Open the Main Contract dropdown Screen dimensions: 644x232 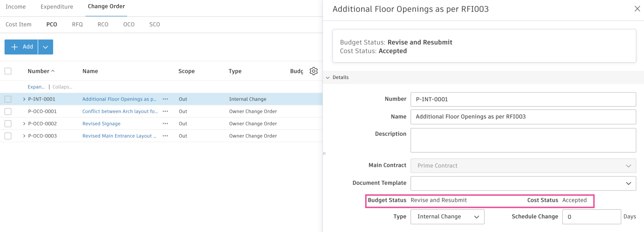click(x=523, y=166)
